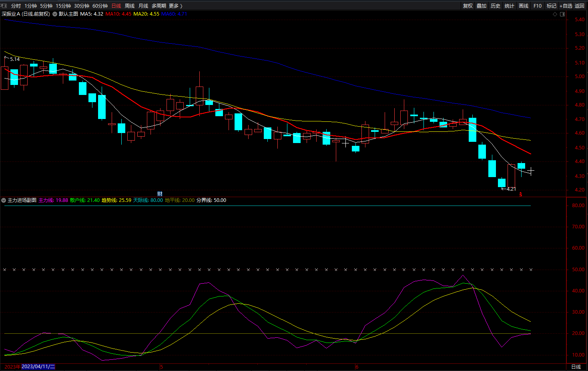588x371 pixels.
Task: Toggle the 复权 price adjustment option
Action: tap(468, 6)
